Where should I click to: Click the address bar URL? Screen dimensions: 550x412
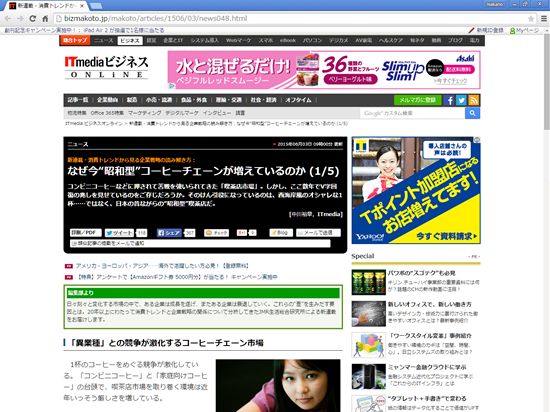coord(156,19)
